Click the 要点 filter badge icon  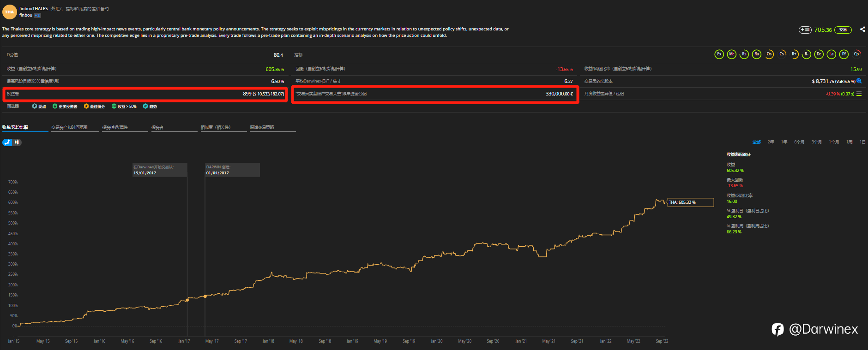35,106
